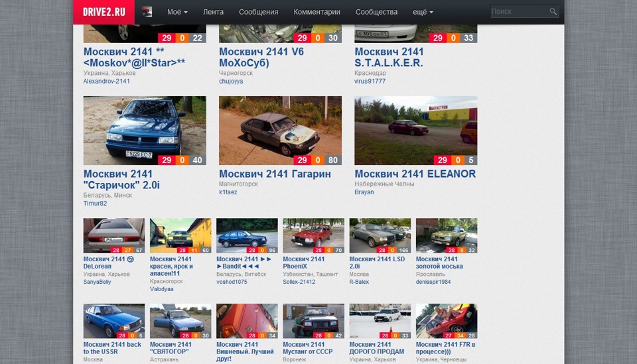Open the F7R в процессе car thumbnail
637x364 pixels.
click(447, 321)
